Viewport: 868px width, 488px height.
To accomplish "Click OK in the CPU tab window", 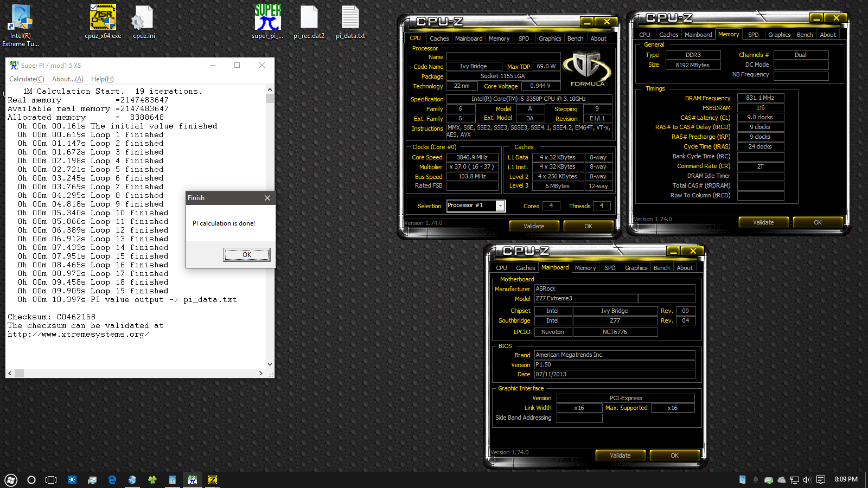I will click(588, 226).
